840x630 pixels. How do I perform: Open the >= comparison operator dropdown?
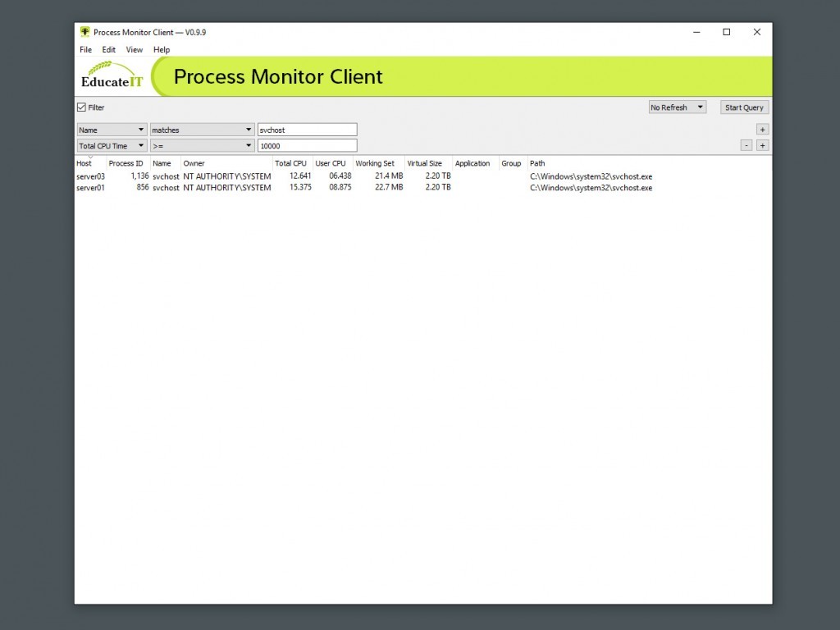pyautogui.click(x=202, y=145)
